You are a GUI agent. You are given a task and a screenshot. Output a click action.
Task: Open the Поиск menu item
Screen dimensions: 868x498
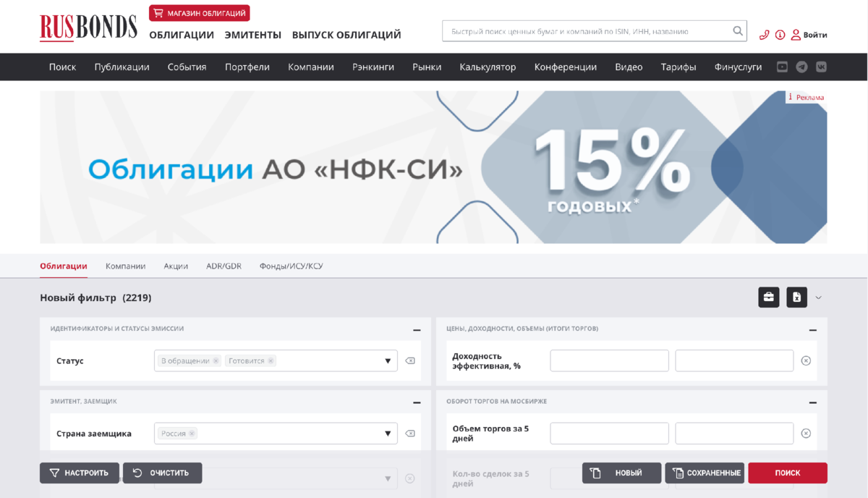(x=62, y=67)
